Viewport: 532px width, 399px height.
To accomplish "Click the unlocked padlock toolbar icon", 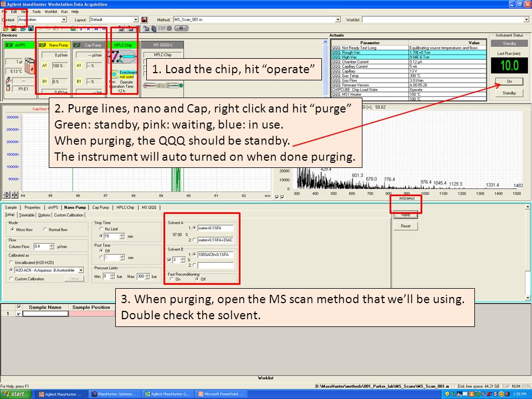I will click(146, 28).
